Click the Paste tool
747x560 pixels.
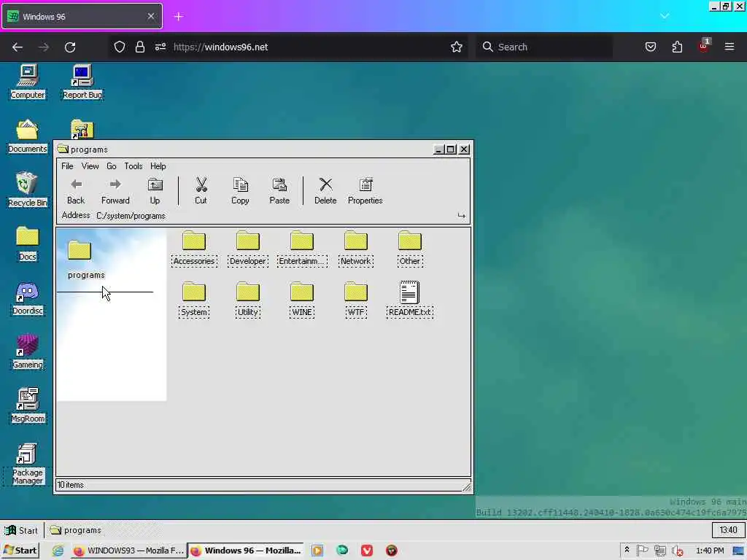click(279, 191)
